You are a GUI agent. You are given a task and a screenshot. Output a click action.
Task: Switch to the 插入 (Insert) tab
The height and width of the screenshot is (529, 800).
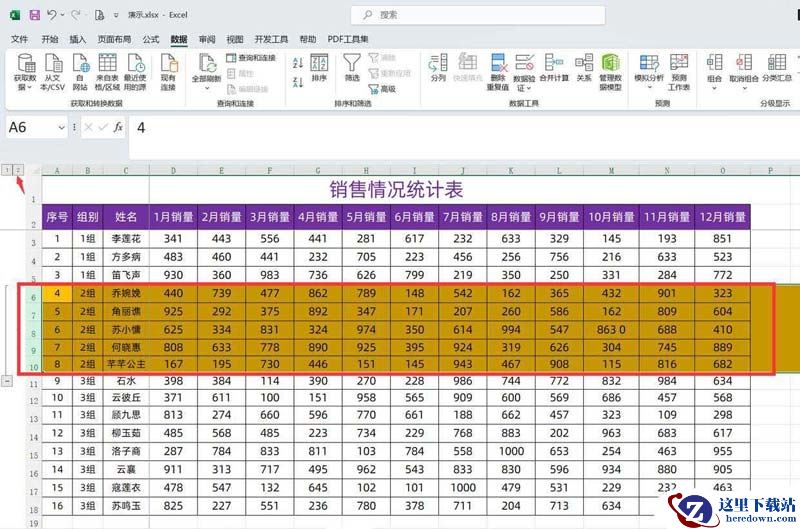[x=78, y=39]
